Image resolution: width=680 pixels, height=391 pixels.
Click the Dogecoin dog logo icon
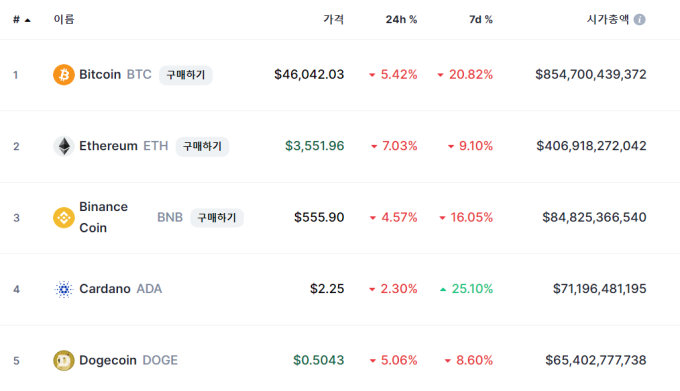[64, 361]
